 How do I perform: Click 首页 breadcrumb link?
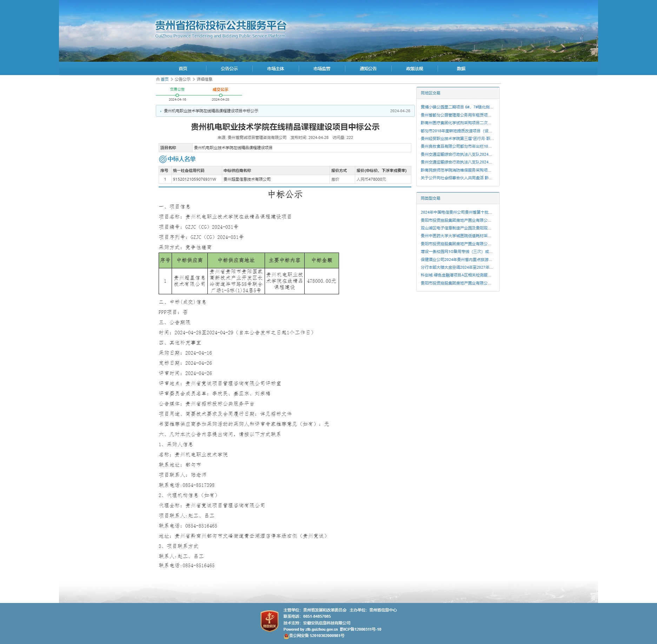point(165,79)
